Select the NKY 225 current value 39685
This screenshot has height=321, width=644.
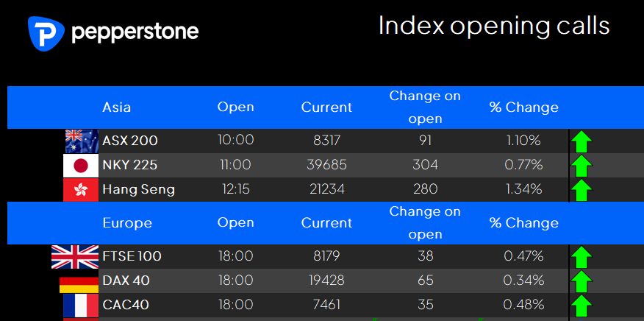click(327, 165)
